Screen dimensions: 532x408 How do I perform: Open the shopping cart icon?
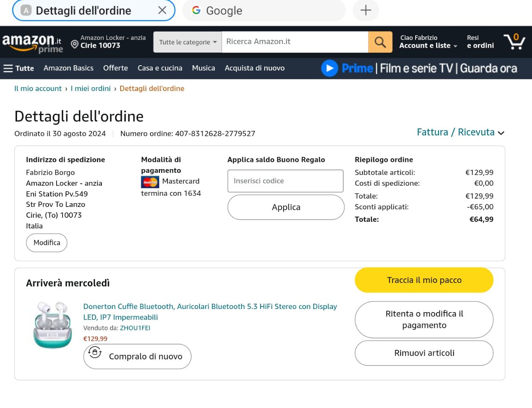point(514,42)
